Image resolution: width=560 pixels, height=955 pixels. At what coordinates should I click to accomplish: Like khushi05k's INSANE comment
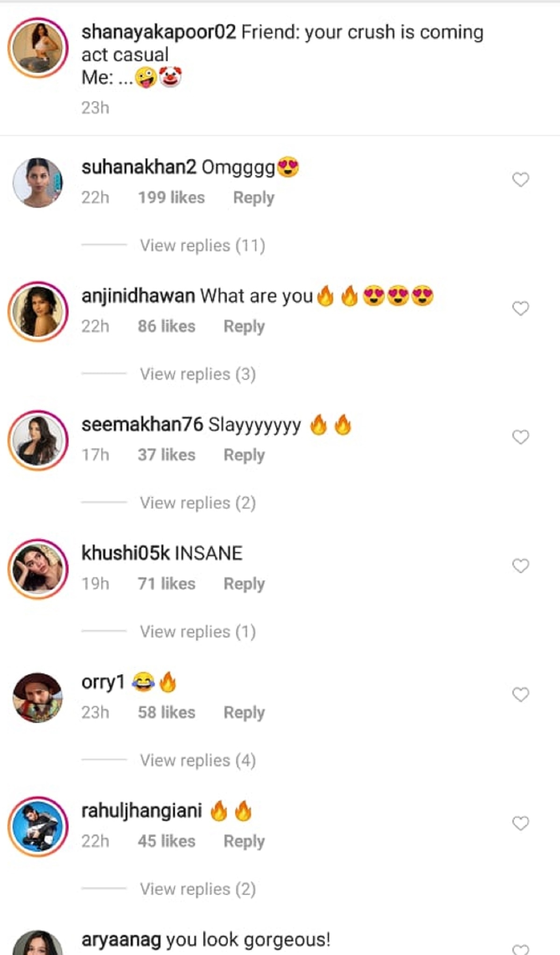coord(520,566)
